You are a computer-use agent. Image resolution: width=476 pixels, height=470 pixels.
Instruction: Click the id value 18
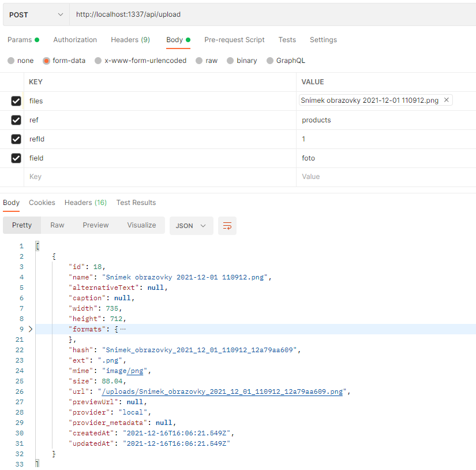tap(97, 267)
